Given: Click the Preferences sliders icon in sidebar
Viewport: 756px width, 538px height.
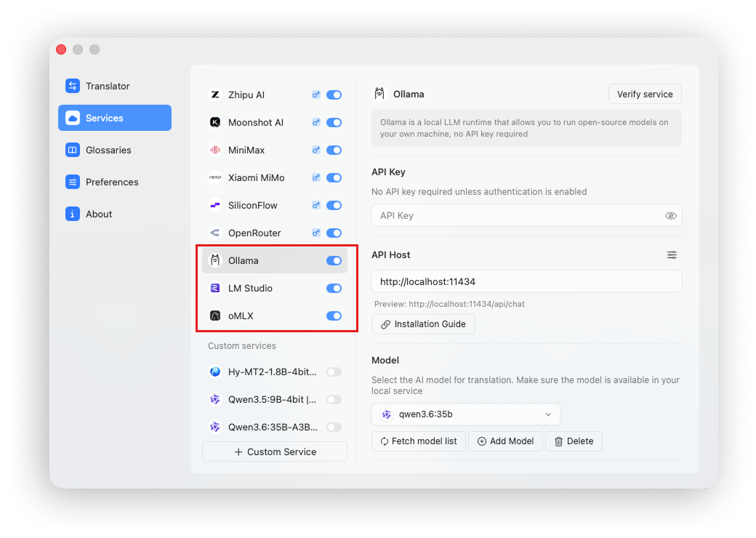Looking at the screenshot, I should click(72, 182).
